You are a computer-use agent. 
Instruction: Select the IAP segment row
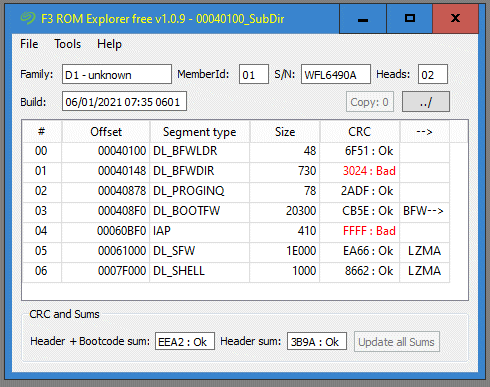pos(236,231)
